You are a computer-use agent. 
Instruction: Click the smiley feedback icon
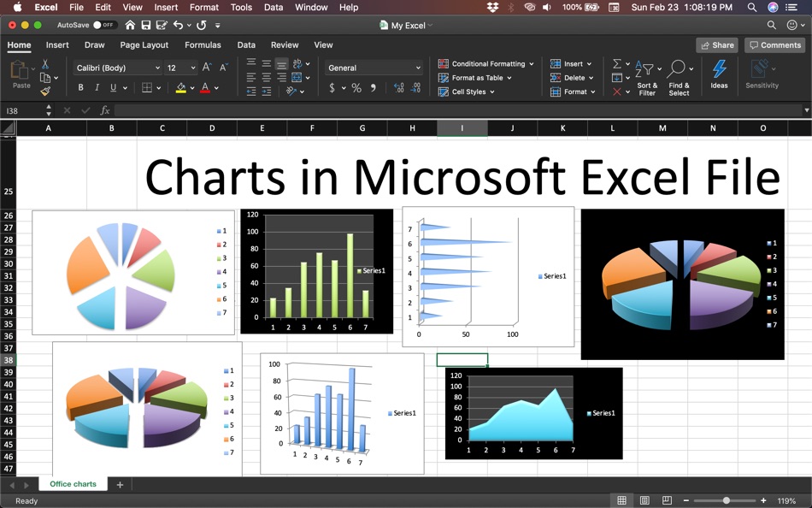(791, 25)
